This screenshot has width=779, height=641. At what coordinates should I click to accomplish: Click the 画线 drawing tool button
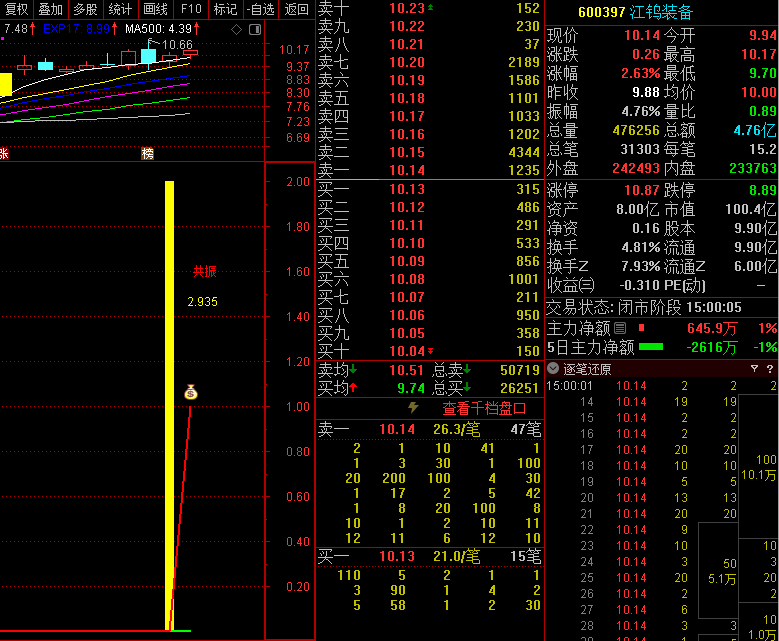pos(155,9)
